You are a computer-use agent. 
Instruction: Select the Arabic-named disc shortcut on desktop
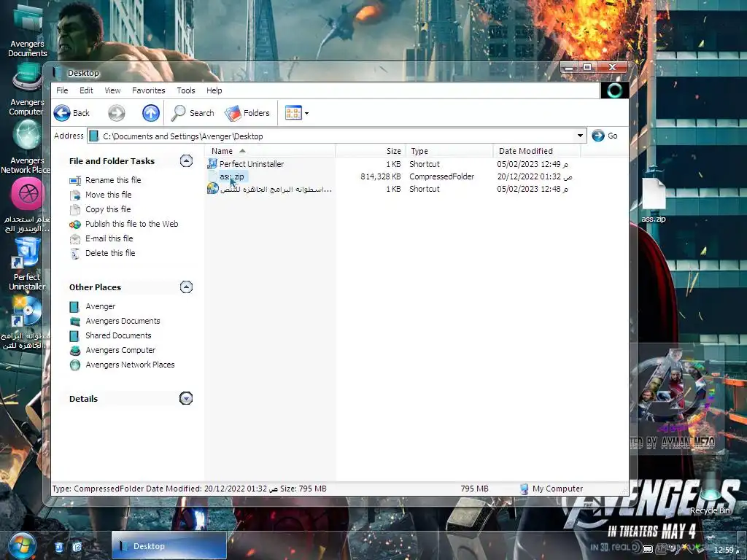[26, 323]
